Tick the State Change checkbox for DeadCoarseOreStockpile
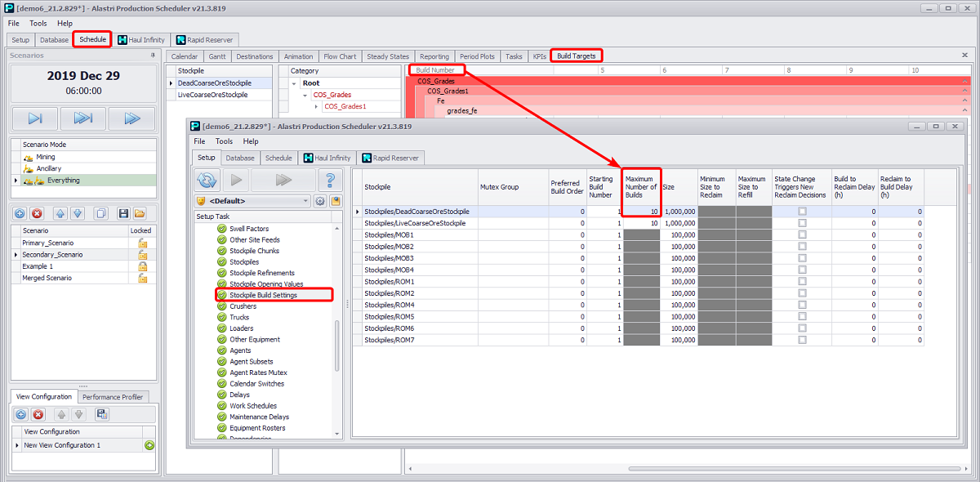Image resolution: width=980 pixels, height=482 pixels. (x=802, y=212)
